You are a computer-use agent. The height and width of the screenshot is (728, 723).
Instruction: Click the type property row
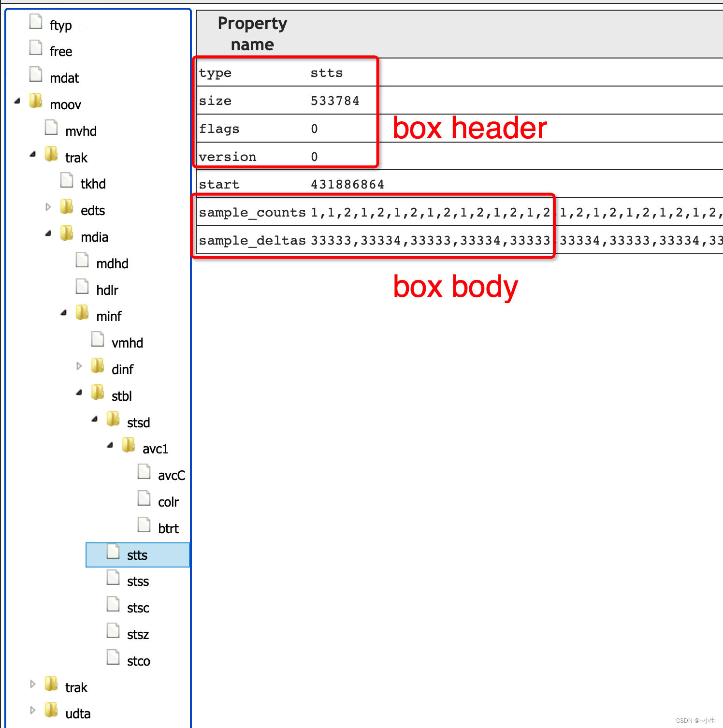click(x=460, y=73)
